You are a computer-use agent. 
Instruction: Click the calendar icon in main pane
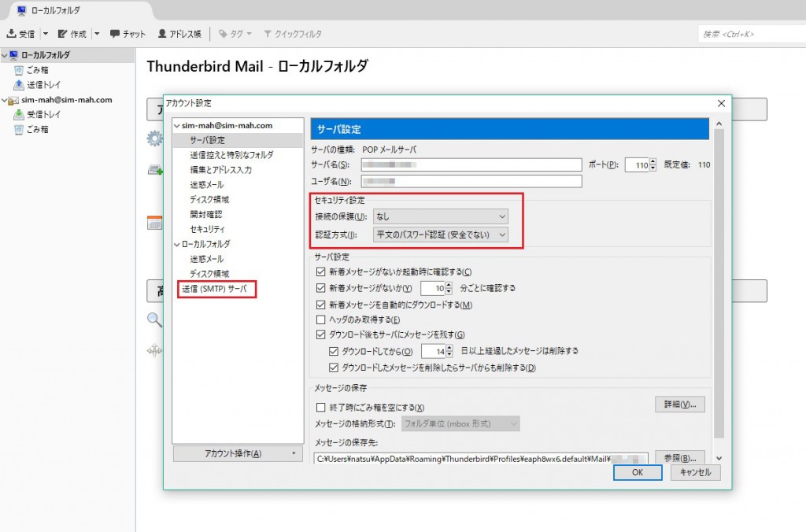pyautogui.click(x=154, y=223)
